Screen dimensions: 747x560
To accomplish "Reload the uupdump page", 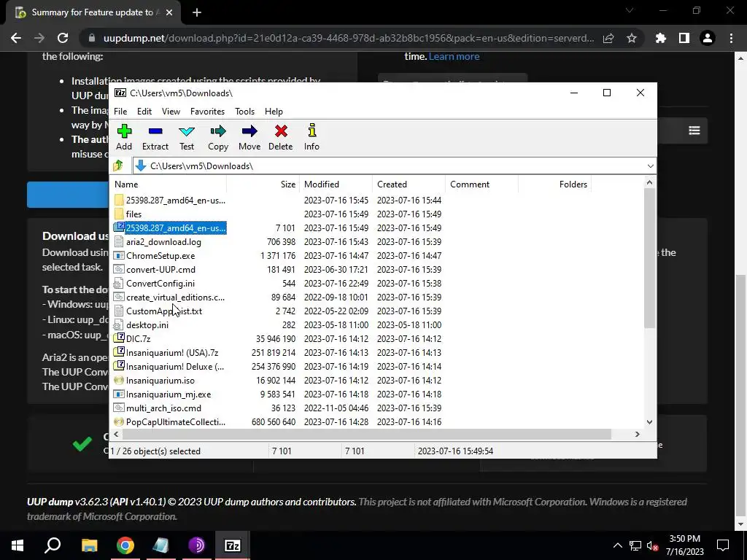I will [x=63, y=38].
